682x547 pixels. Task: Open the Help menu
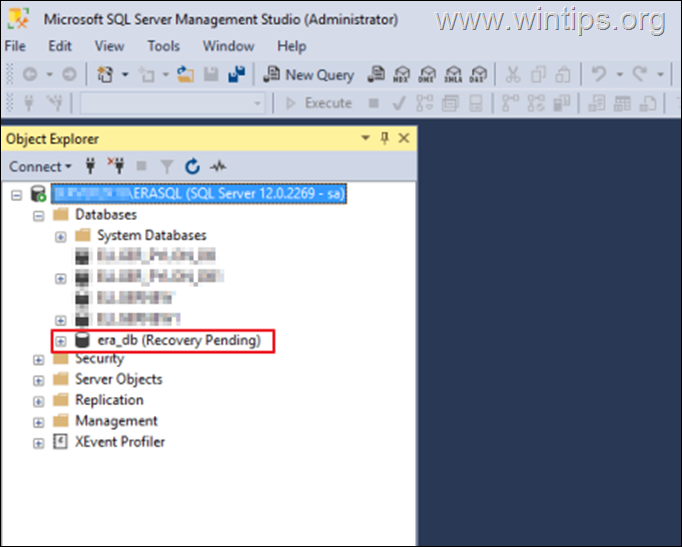coord(291,46)
